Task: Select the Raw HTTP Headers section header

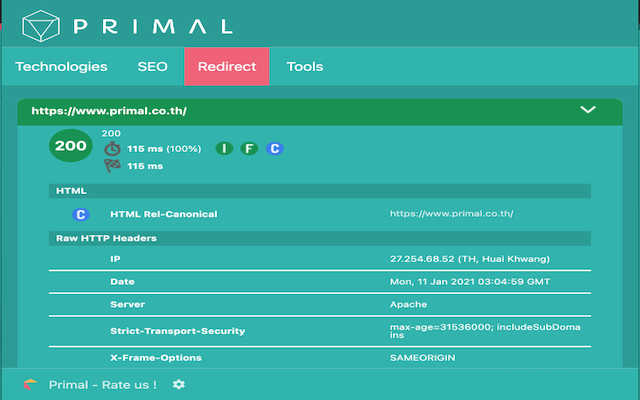Action: [x=320, y=238]
